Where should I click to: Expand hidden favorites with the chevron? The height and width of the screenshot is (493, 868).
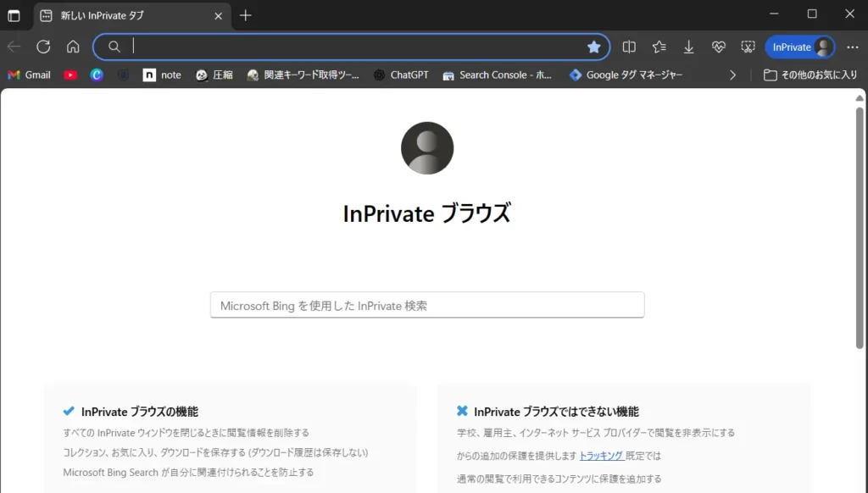click(732, 75)
